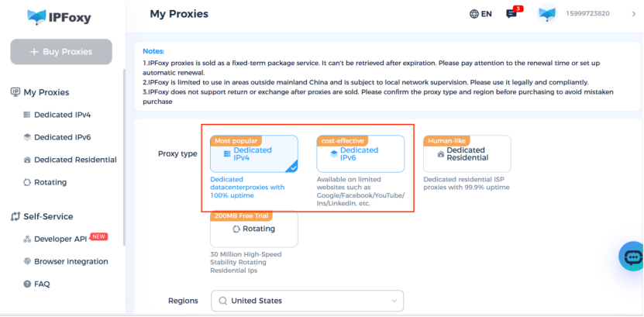Open Dedicated IPv4 in the sidebar
The width and height of the screenshot is (644, 317).
(62, 115)
